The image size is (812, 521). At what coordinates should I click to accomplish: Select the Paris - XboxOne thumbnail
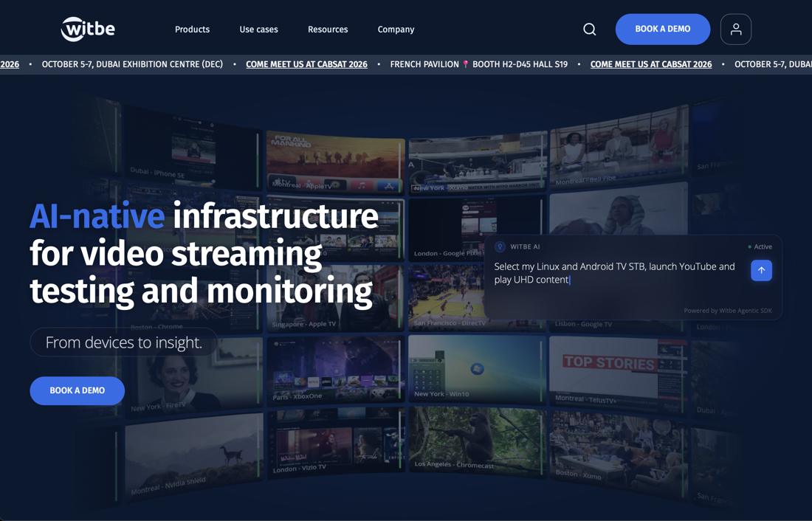(x=336, y=369)
